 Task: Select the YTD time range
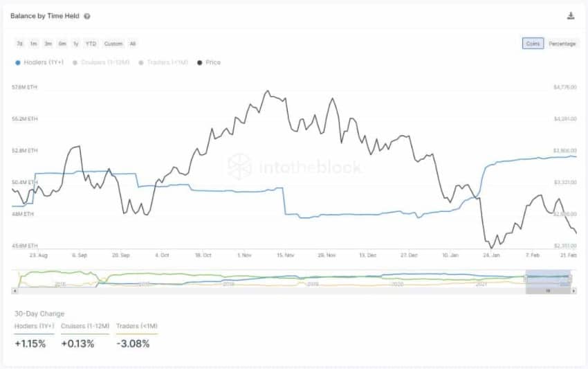(x=91, y=44)
